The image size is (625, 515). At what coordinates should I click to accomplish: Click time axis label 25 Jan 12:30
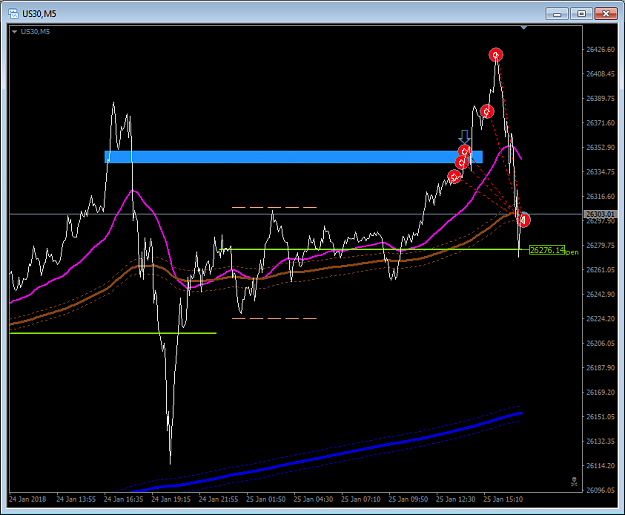pyautogui.click(x=456, y=499)
